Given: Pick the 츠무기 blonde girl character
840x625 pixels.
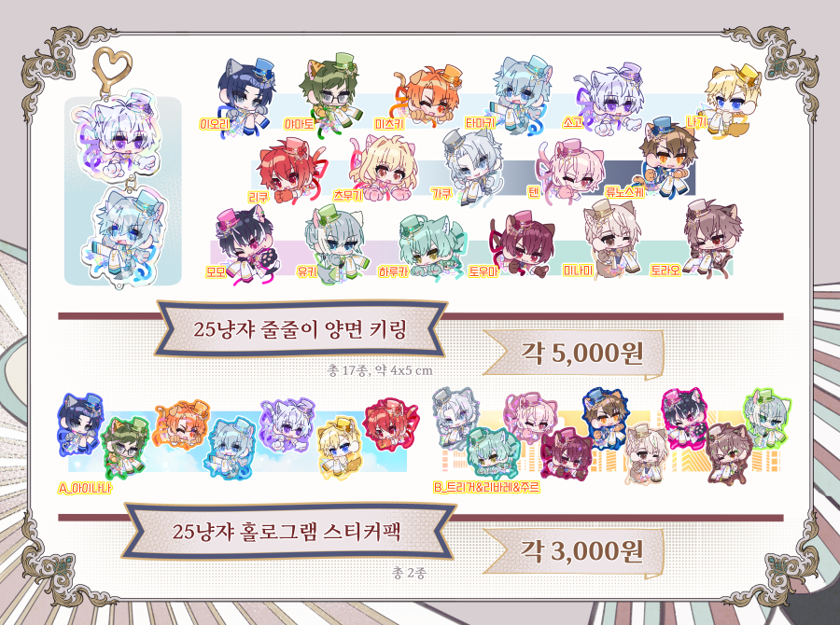Looking at the screenshot, I should pyautogui.click(x=382, y=167).
